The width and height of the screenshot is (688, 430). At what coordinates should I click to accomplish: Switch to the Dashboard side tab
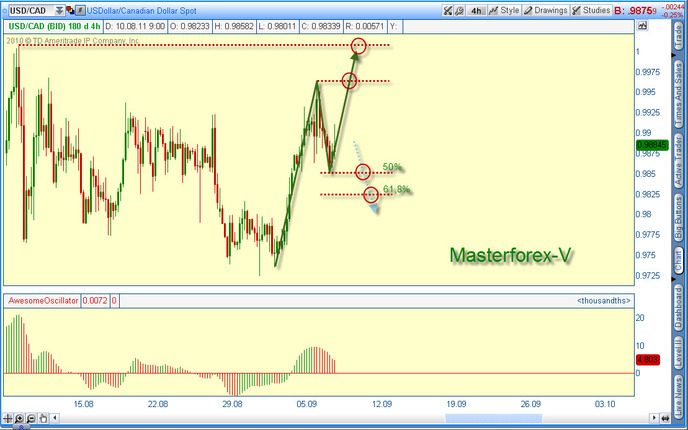(678, 308)
